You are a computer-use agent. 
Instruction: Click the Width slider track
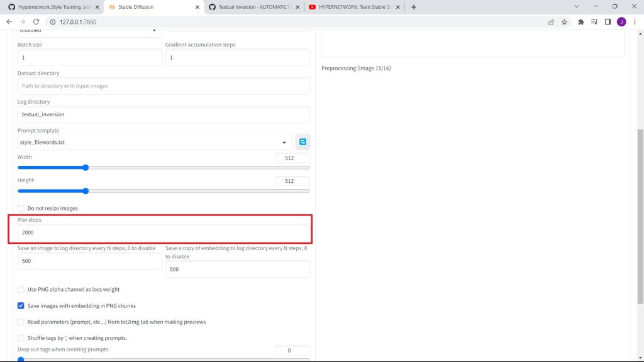(x=189, y=168)
